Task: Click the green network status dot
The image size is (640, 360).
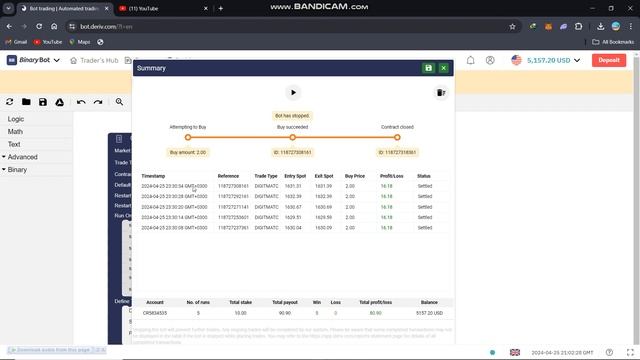Action: pos(492,352)
